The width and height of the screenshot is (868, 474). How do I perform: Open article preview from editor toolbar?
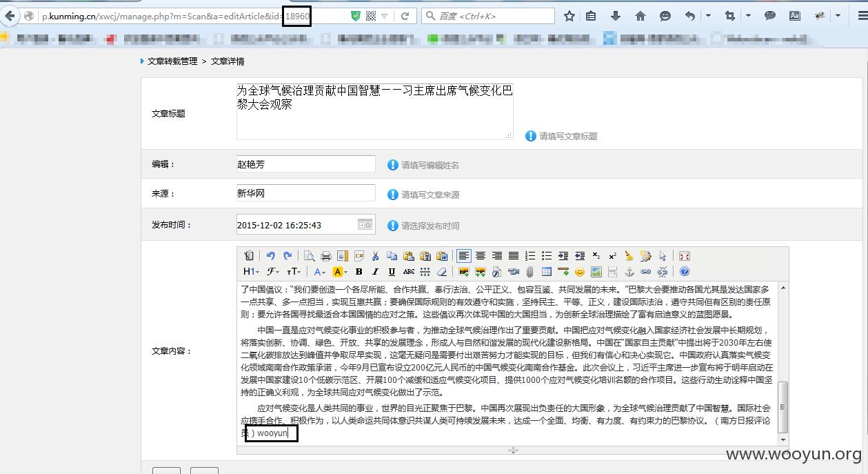coord(309,256)
